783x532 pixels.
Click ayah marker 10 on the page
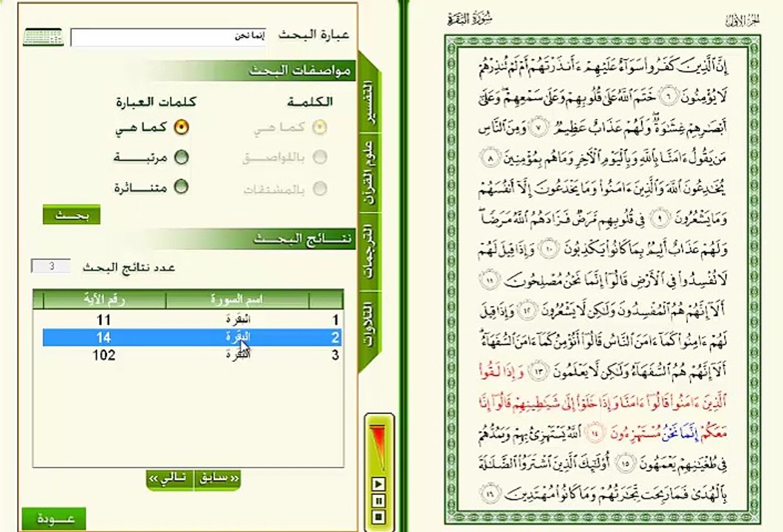[x=547, y=249]
